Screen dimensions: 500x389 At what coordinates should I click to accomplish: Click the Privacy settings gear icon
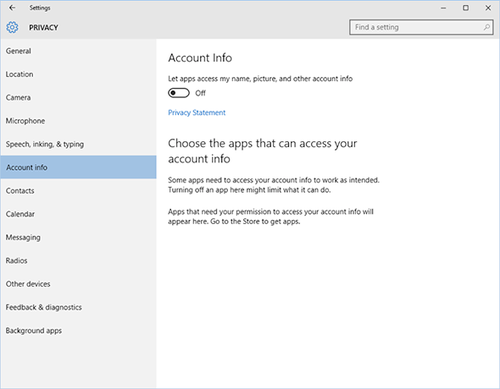click(12, 27)
